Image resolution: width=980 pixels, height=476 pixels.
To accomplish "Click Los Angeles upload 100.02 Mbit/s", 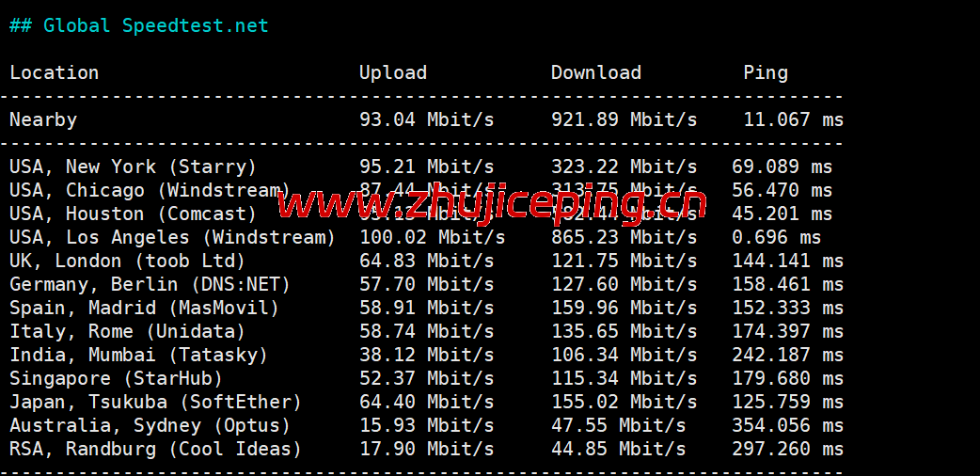I will point(432,237).
